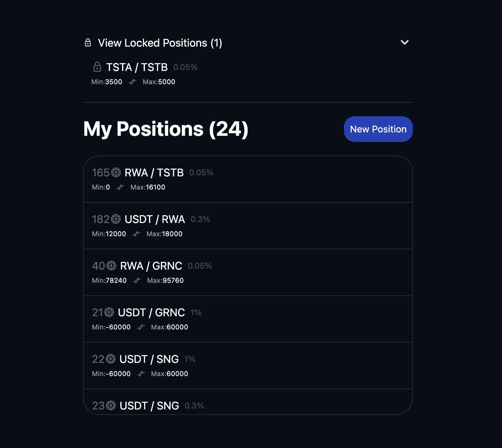Image resolution: width=502 pixels, height=448 pixels.
Task: Open the USDT / SNG 1% position
Action: pos(248,366)
